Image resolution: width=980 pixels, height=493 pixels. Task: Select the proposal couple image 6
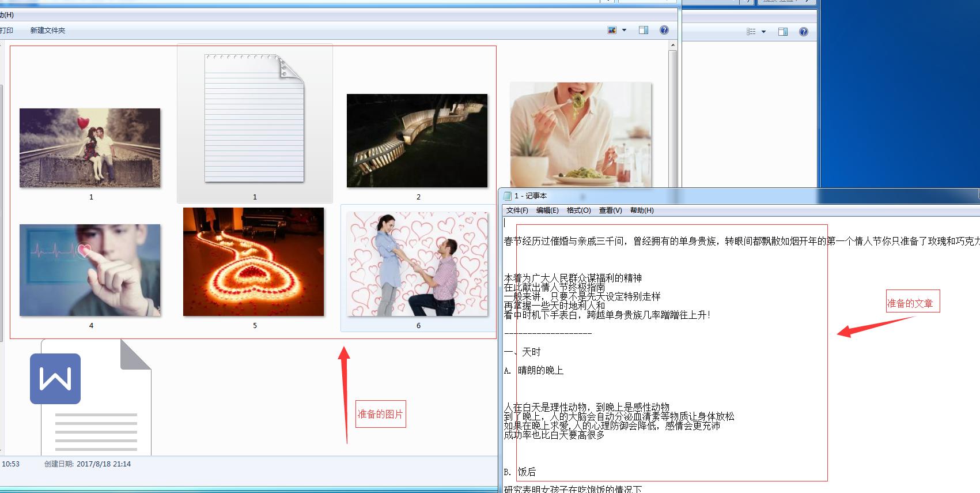417,264
